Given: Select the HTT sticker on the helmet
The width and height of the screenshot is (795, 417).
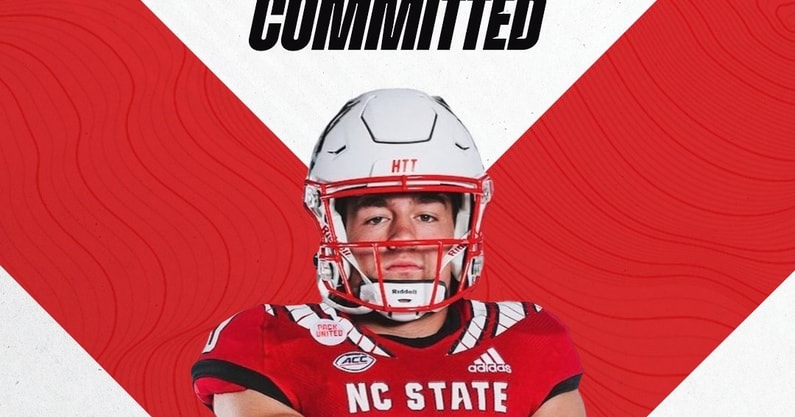Looking at the screenshot, I should tap(405, 166).
